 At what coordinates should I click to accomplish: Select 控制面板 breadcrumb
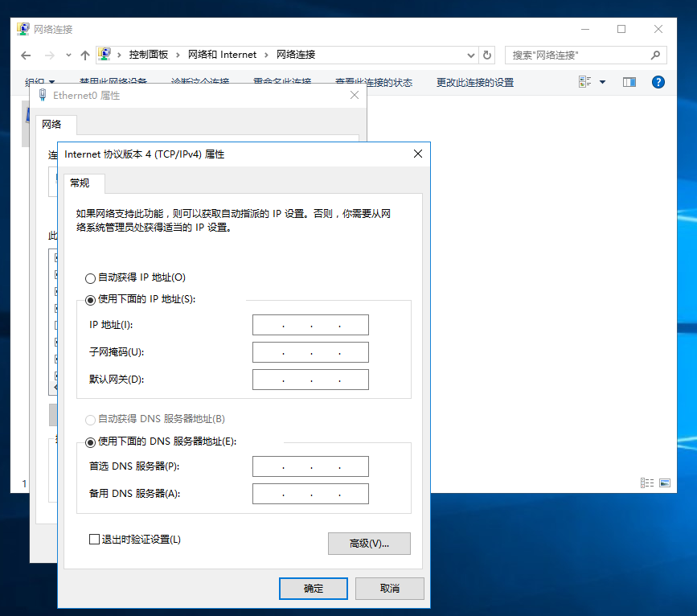pos(149,55)
